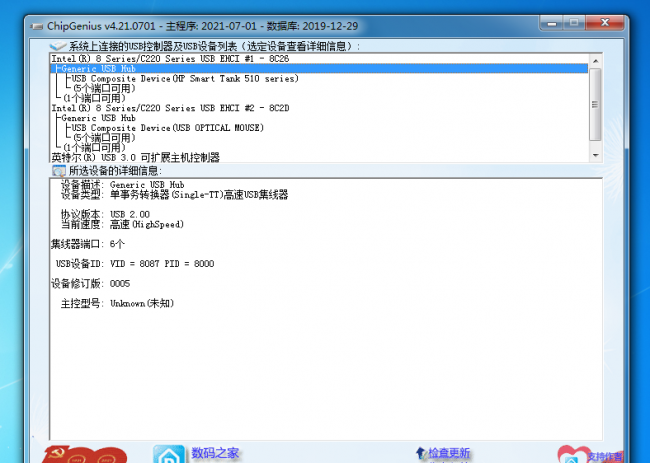Click the 设备类型 Single-TT line
Image resolution: width=650 pixels, height=463 pixels.
click(x=174, y=195)
